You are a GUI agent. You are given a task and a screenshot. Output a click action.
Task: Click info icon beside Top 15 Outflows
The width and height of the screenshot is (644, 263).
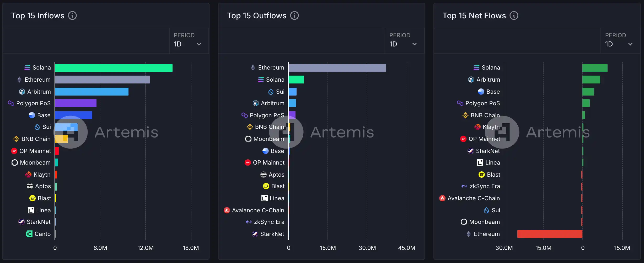pos(294,16)
